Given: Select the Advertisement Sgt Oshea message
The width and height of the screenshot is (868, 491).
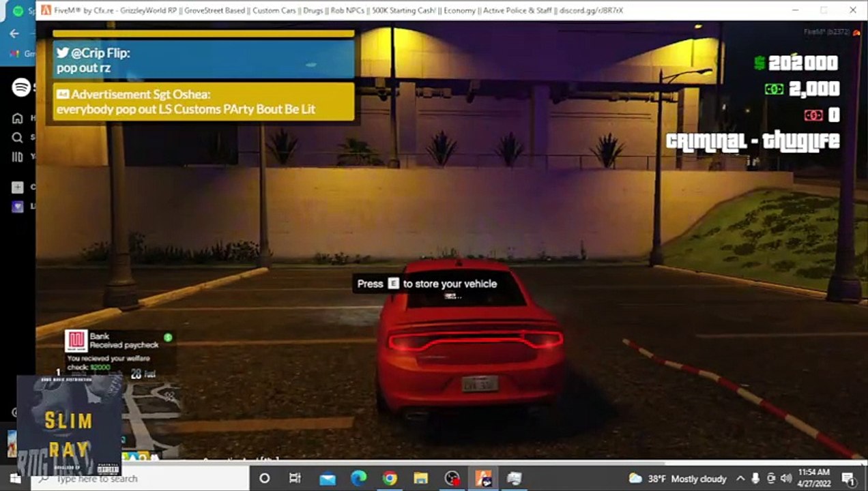Looking at the screenshot, I should point(203,102).
